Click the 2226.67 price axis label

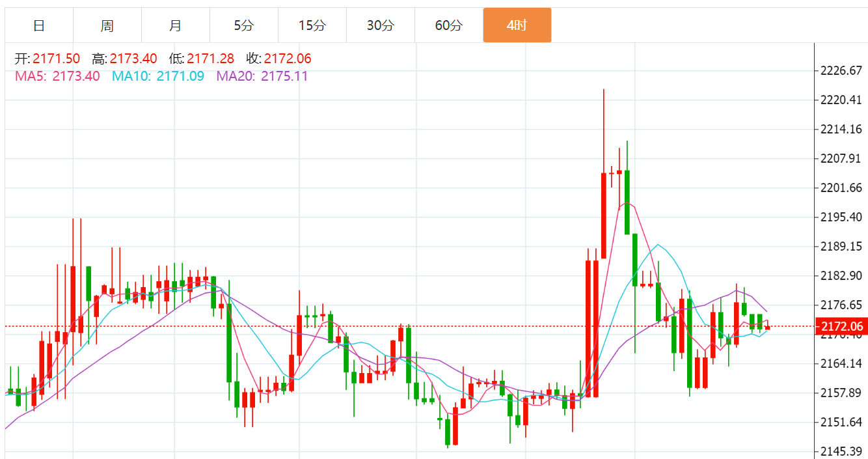click(x=842, y=70)
